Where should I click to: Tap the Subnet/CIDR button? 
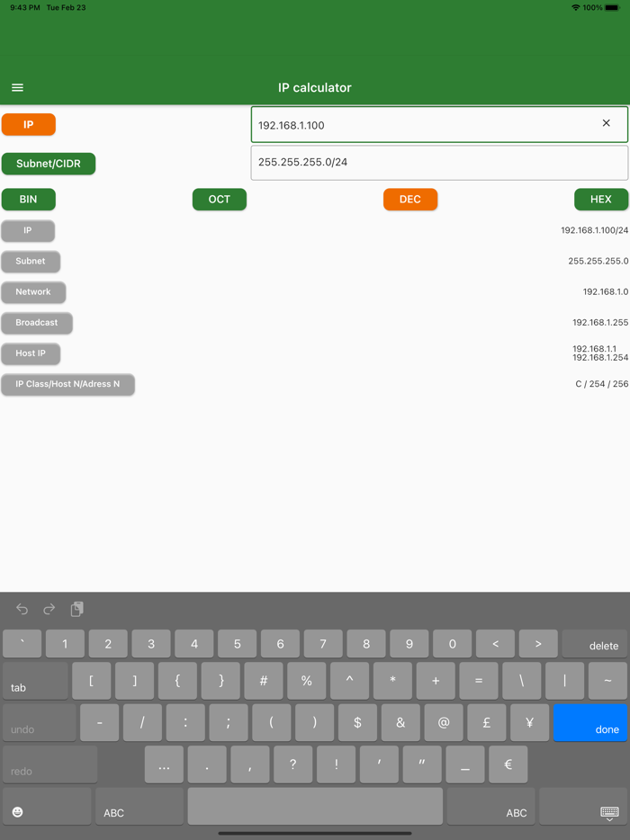pyautogui.click(x=49, y=164)
